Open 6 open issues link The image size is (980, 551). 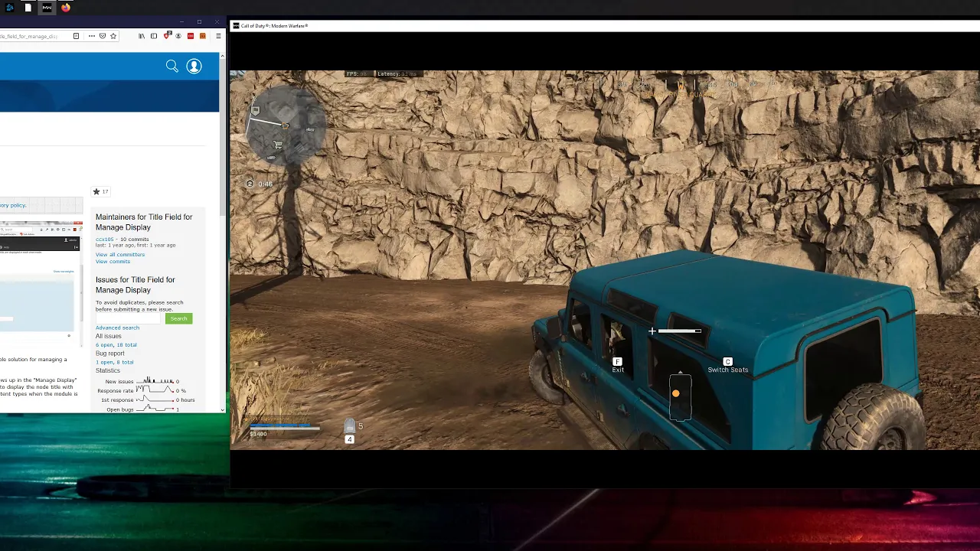tap(106, 345)
